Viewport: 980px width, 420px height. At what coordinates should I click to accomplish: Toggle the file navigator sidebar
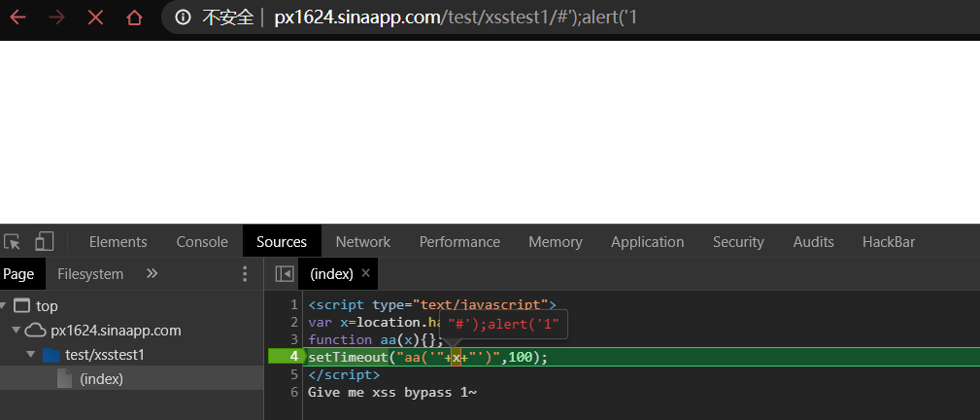pyautogui.click(x=285, y=274)
